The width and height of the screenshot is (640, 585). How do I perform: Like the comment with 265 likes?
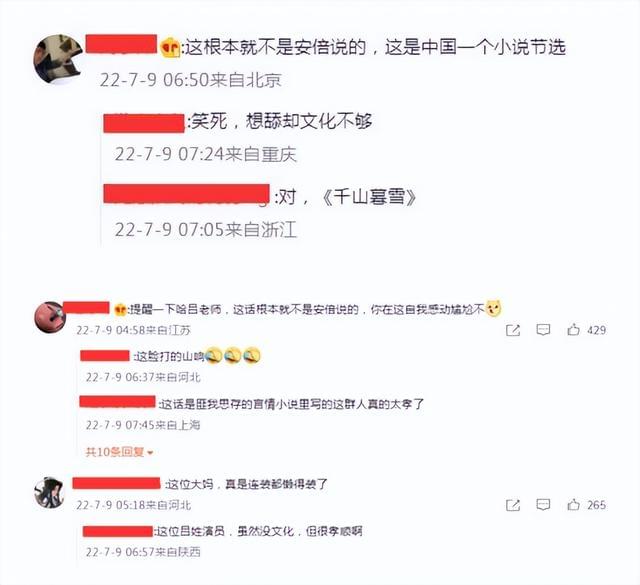pyautogui.click(x=573, y=505)
